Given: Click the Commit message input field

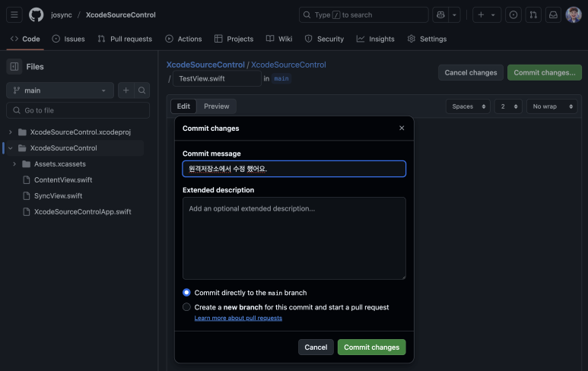Looking at the screenshot, I should pyautogui.click(x=294, y=169).
